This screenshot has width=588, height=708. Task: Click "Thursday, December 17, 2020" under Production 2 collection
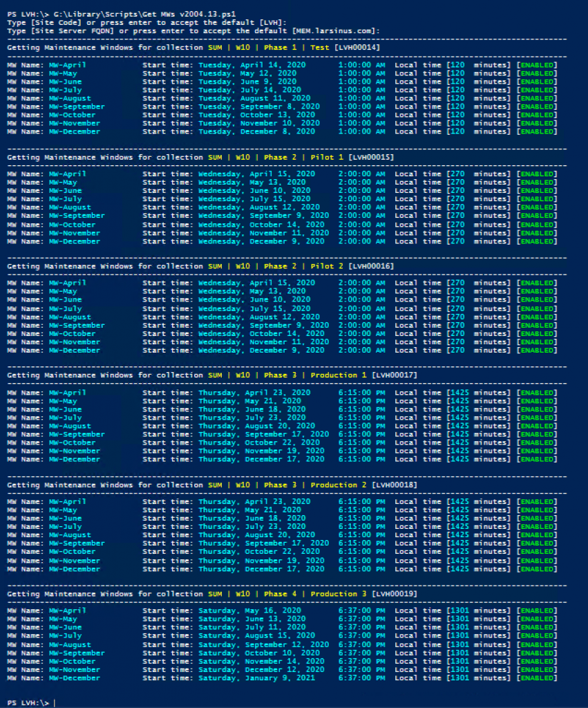262,570
